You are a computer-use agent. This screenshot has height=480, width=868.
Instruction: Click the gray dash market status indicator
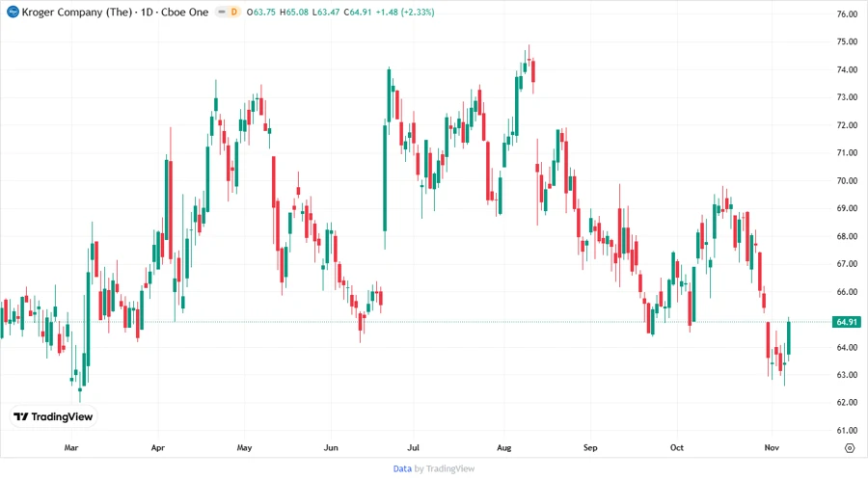tap(222, 12)
